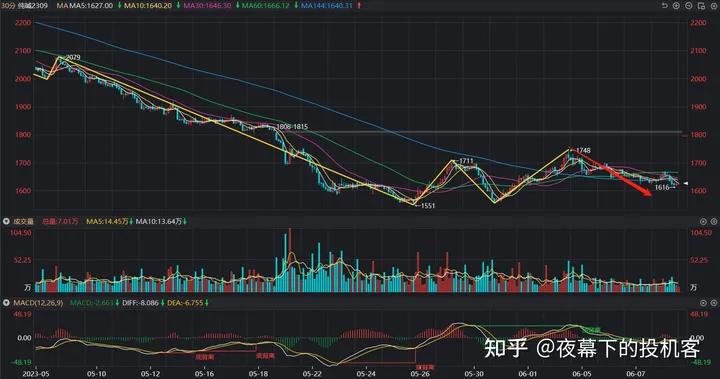Click the current price marker arrow on right axis

coord(686,183)
